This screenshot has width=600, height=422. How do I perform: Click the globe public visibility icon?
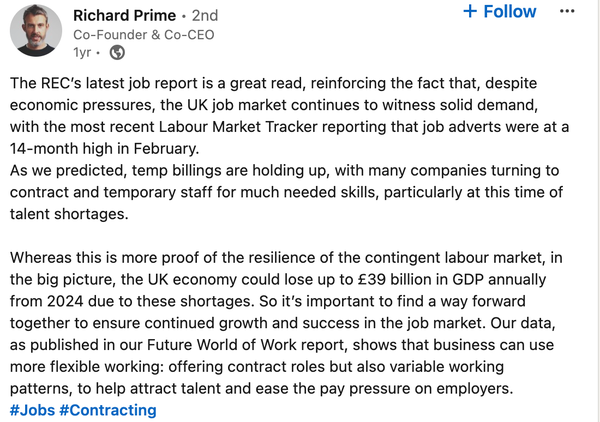(117, 52)
